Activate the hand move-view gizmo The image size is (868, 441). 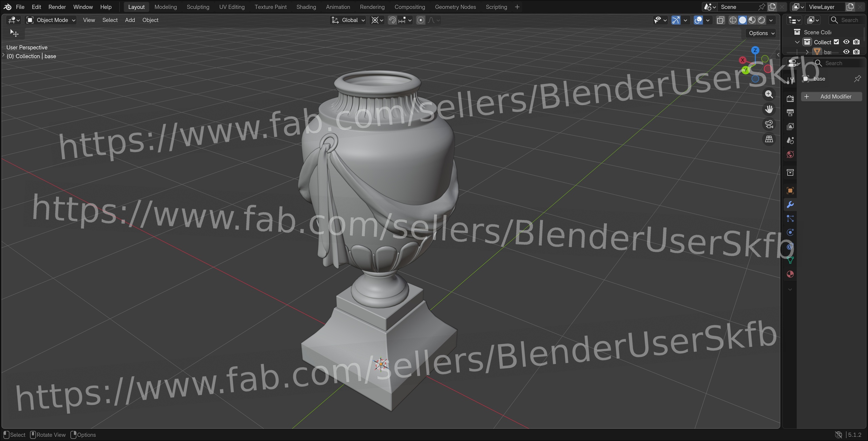[x=769, y=109]
